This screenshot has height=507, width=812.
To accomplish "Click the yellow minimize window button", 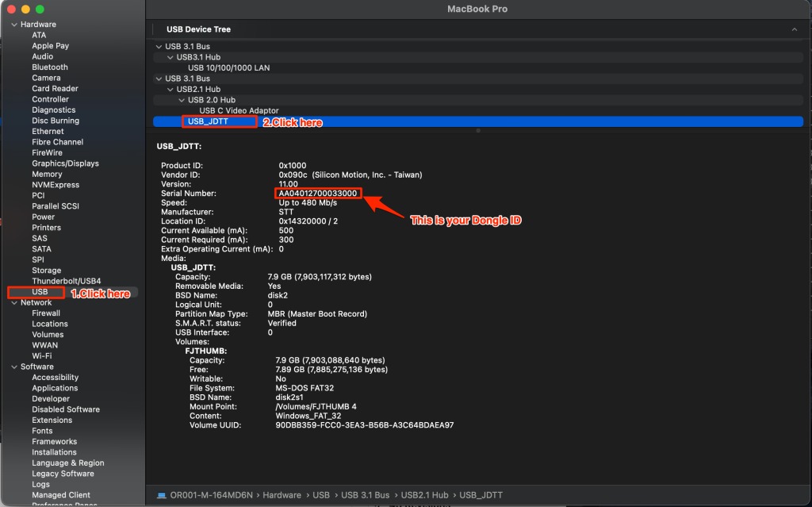I will [x=25, y=9].
